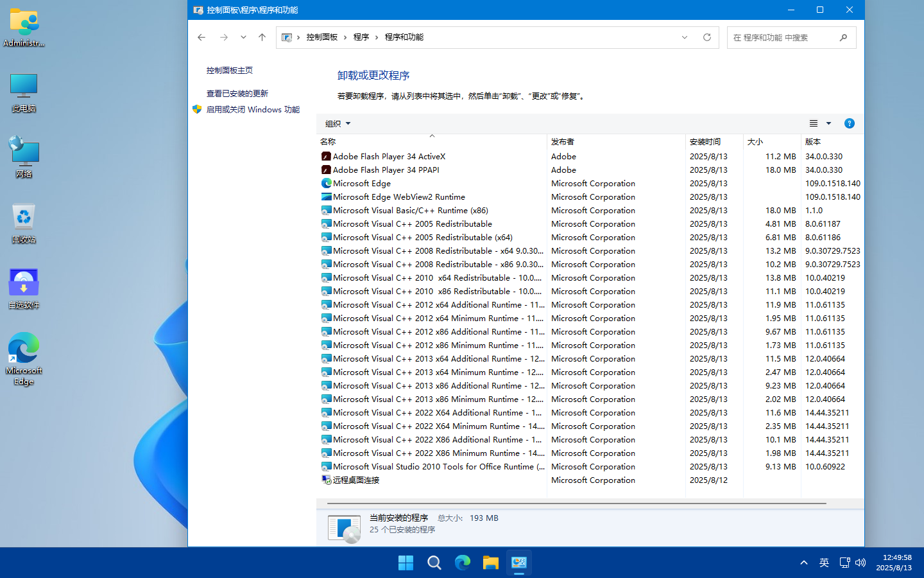Open File Explorer from the taskbar
924x578 pixels.
point(490,563)
